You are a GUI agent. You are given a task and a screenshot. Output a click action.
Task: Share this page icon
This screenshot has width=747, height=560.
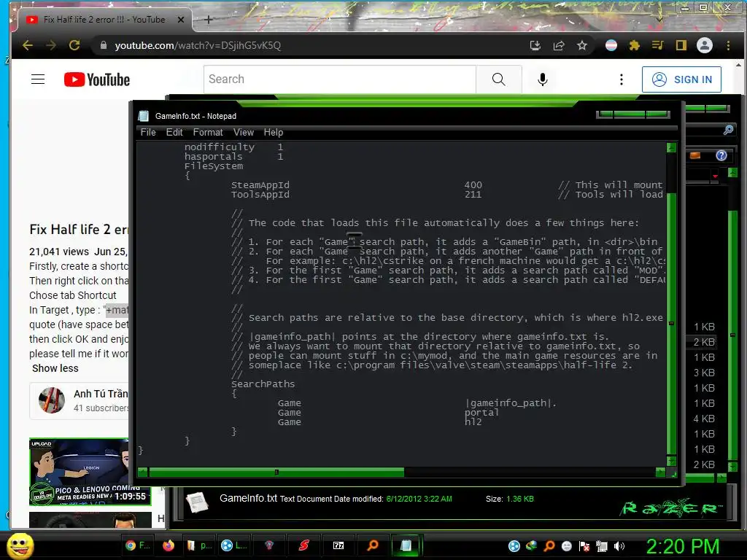point(558,46)
